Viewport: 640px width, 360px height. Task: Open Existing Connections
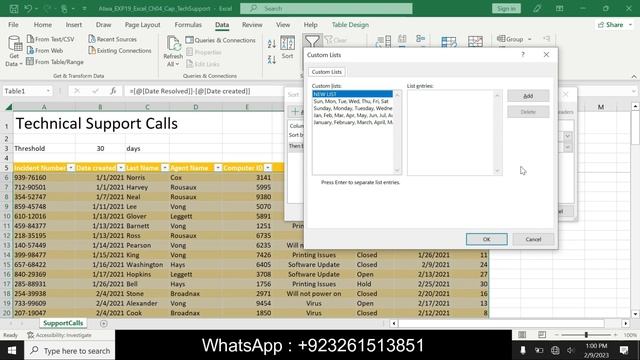click(120, 51)
